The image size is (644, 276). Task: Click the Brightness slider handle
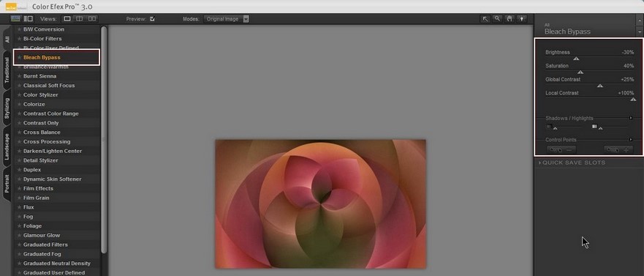(x=576, y=59)
